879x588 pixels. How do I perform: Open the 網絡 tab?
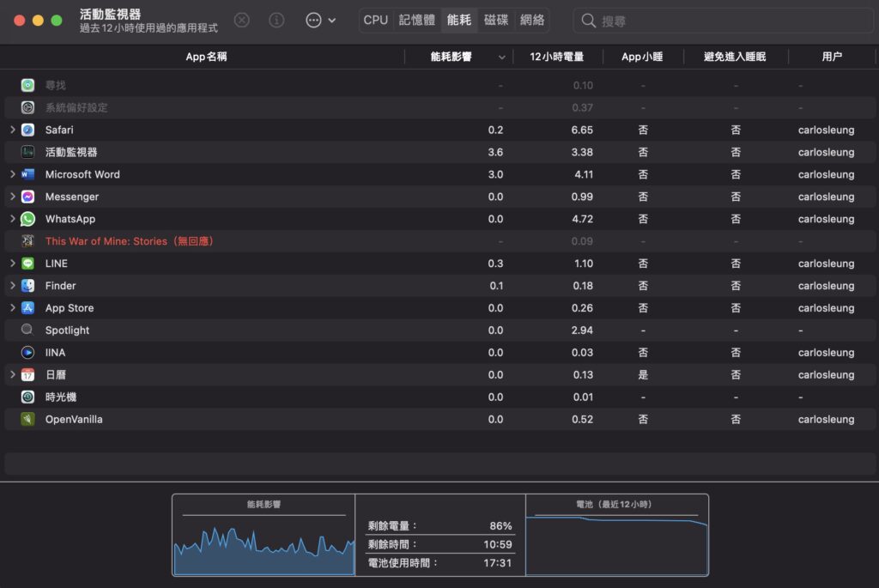pos(532,20)
